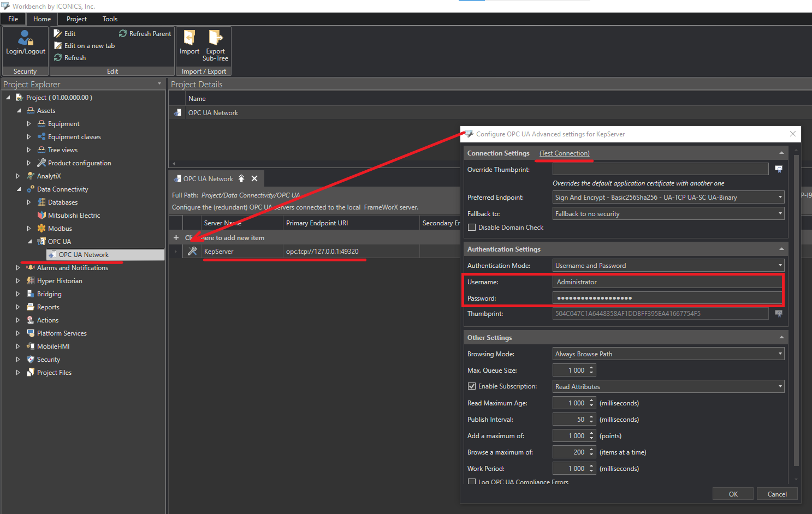Select the Project Files icon
Image resolution: width=812 pixels, height=514 pixels.
[31, 373]
